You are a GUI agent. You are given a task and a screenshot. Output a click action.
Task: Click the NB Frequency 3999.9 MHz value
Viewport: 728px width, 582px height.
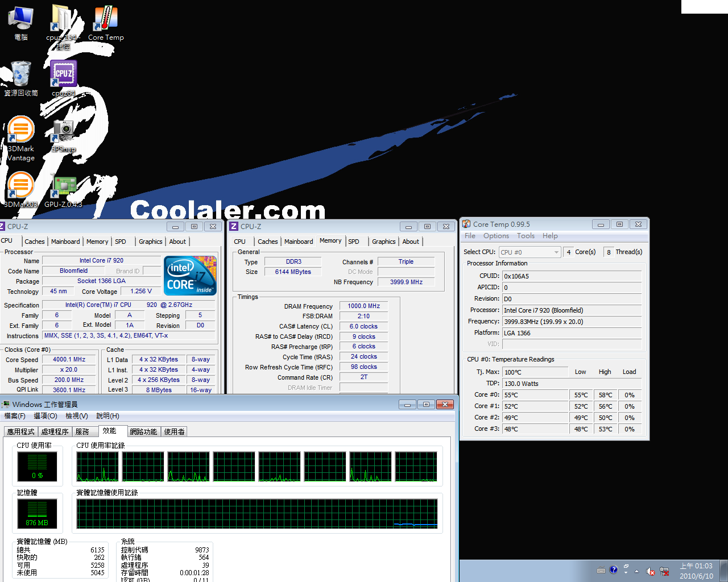click(406, 282)
